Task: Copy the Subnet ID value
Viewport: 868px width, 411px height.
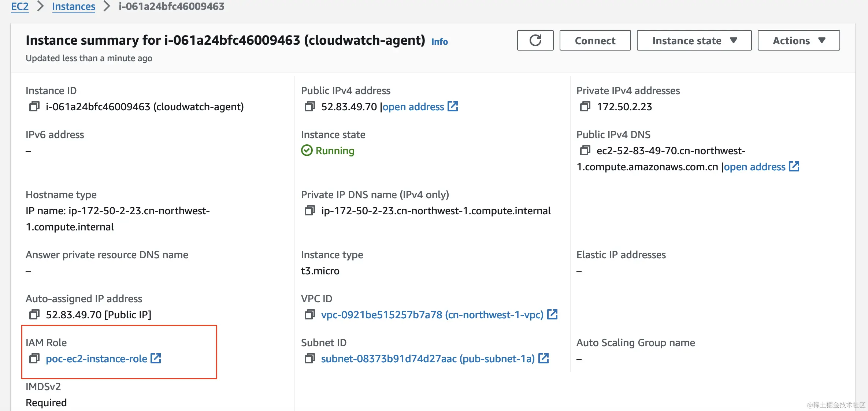Action: pyautogui.click(x=309, y=359)
